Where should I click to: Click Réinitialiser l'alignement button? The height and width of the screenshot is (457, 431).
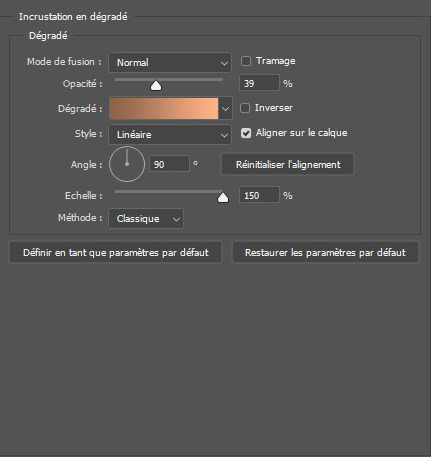tap(287, 164)
